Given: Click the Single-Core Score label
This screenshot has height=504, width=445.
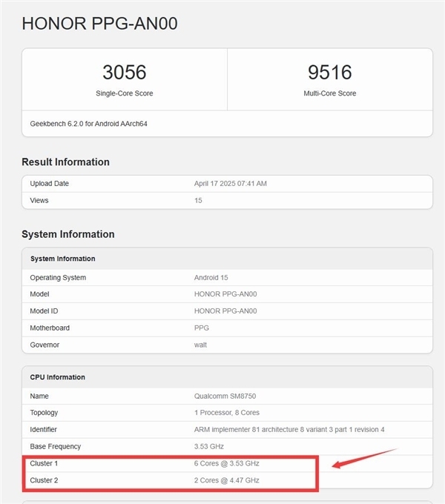Looking at the screenshot, I should 125,93.
